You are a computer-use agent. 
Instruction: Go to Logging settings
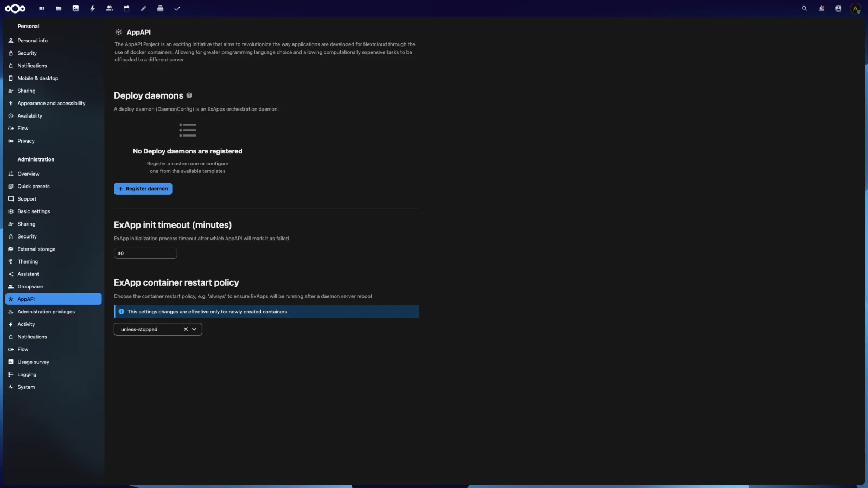tap(54, 375)
